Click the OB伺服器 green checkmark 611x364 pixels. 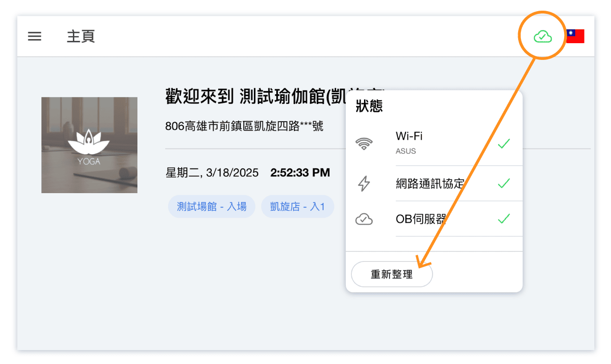504,219
